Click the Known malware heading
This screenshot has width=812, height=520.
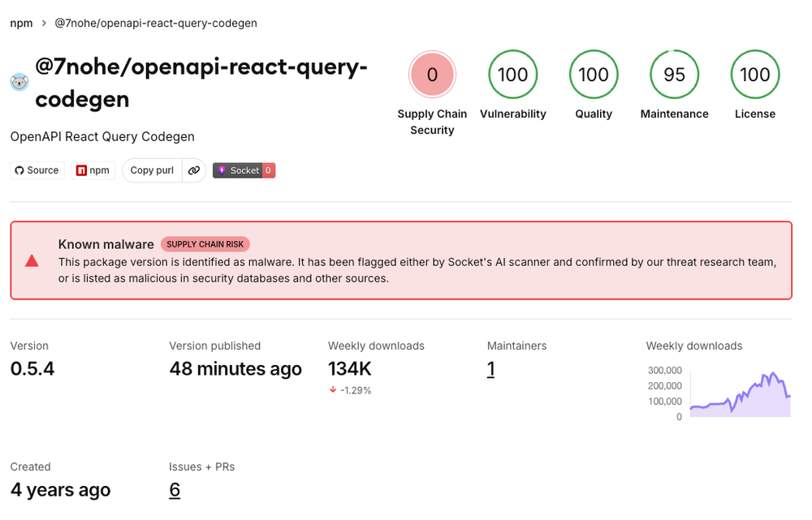tap(106, 244)
